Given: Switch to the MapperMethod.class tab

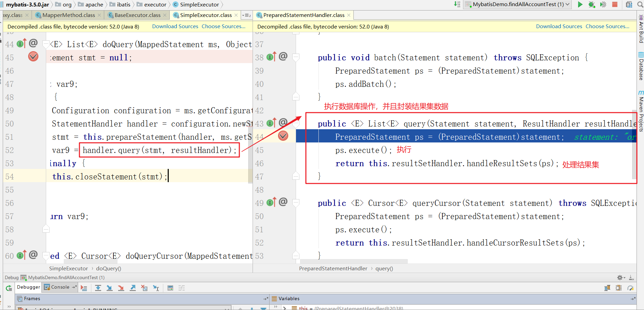Looking at the screenshot, I should click(x=69, y=15).
